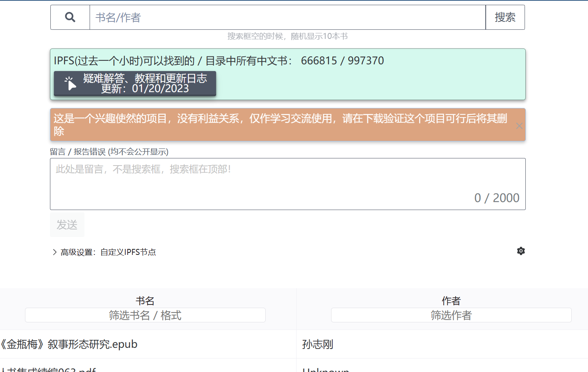
Task: Click the 筛选作者 author filter field
Action: point(451,315)
